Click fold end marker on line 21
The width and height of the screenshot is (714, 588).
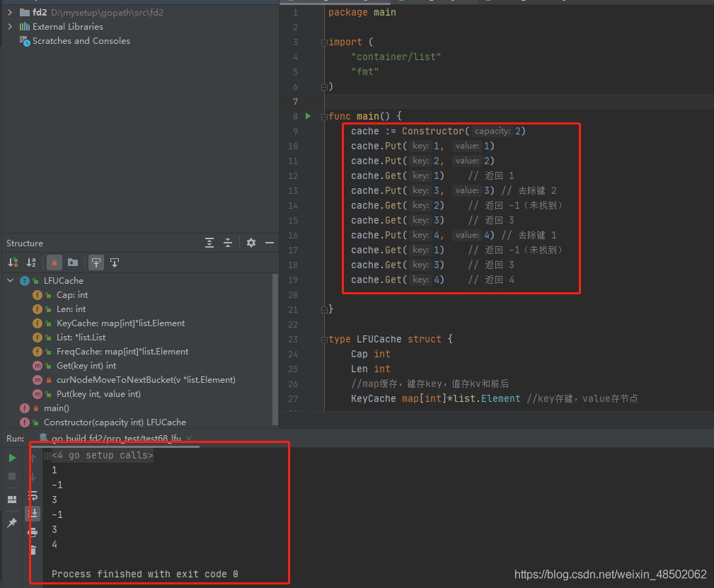324,310
